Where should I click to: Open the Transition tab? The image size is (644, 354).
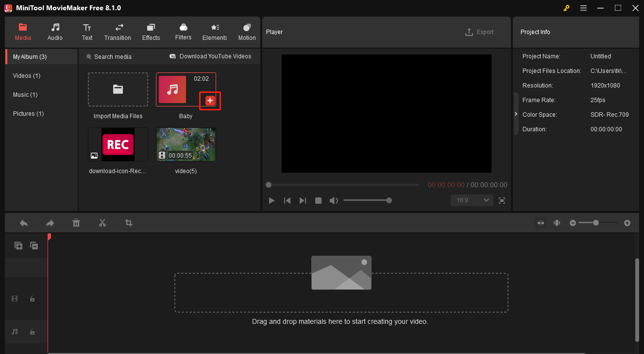pyautogui.click(x=118, y=32)
